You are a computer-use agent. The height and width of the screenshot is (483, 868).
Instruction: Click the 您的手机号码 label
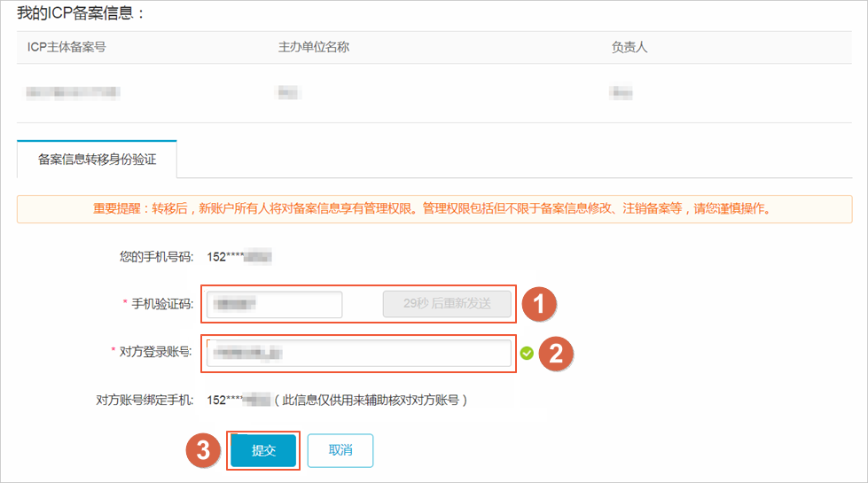tap(157, 257)
